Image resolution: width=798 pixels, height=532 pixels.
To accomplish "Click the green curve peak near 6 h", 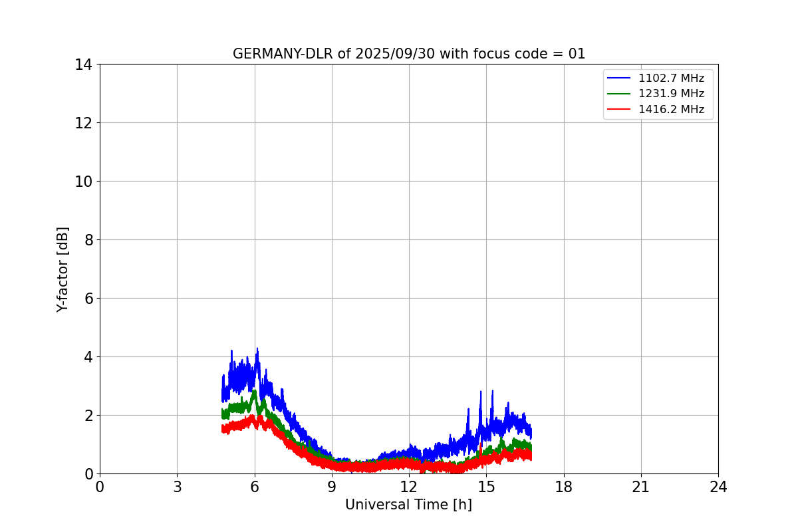I will point(254,392).
